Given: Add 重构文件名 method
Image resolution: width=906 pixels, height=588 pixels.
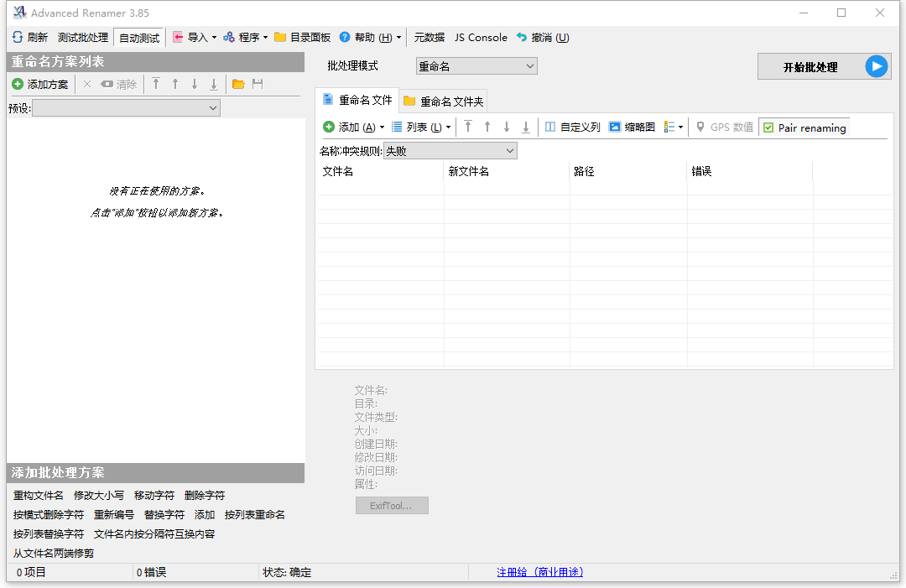Looking at the screenshot, I should tap(39, 496).
